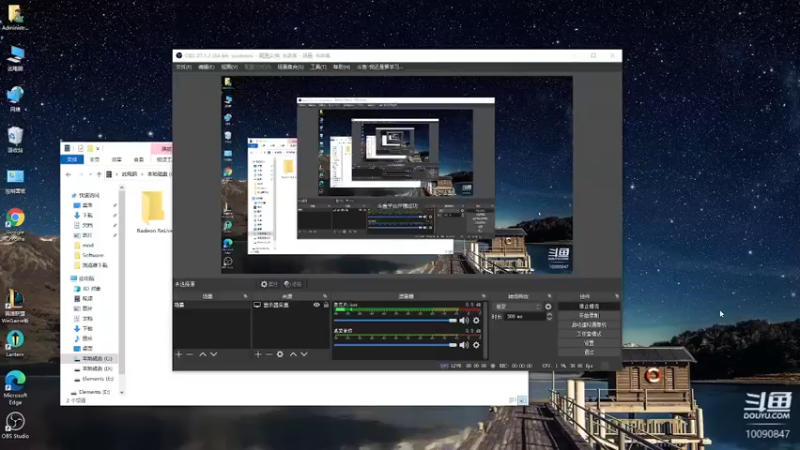Move scene down arrow in Scenes panel

[x=214, y=354]
